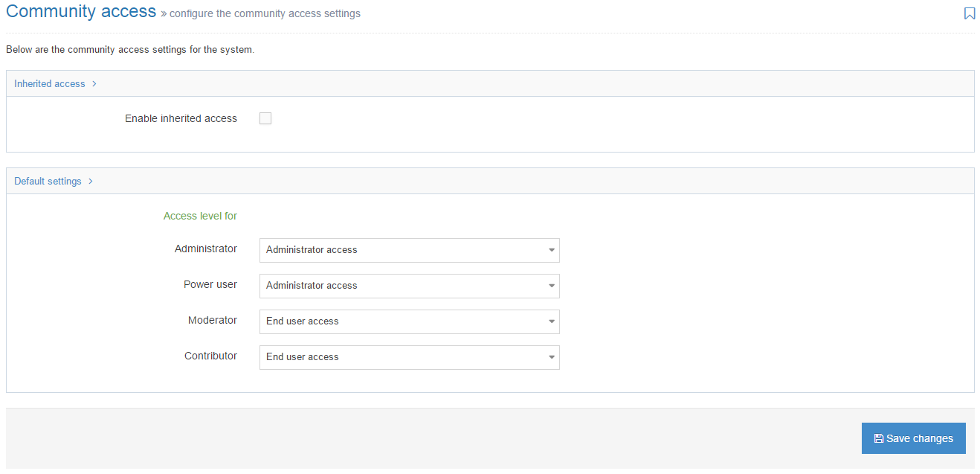This screenshot has width=980, height=474.
Task: Click the Enable inherited access label text
Action: (181, 118)
